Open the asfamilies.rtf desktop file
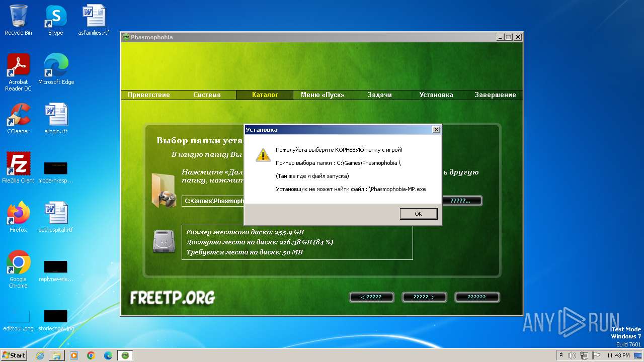This screenshot has height=362, width=644. [94, 20]
